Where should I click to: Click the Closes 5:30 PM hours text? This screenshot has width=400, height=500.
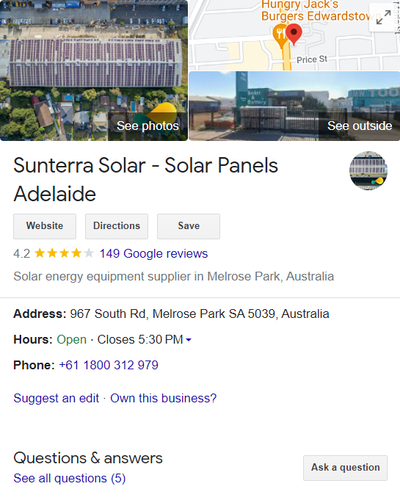pyautogui.click(x=140, y=340)
